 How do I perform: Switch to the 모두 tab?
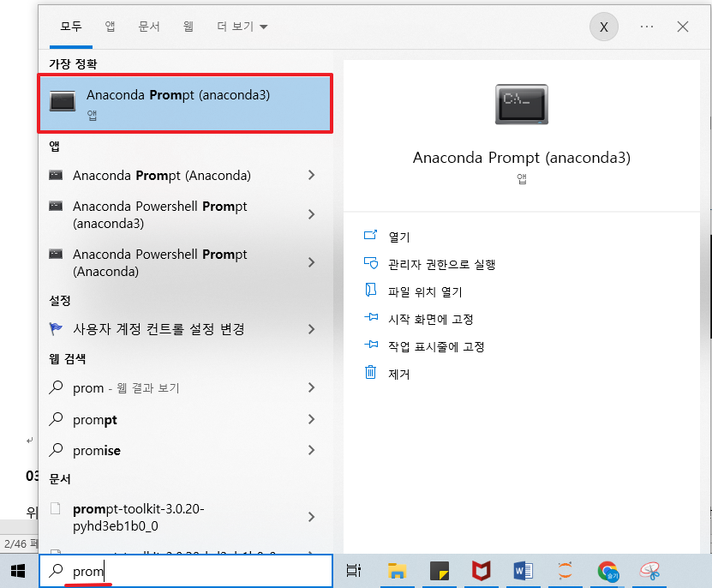[x=71, y=27]
